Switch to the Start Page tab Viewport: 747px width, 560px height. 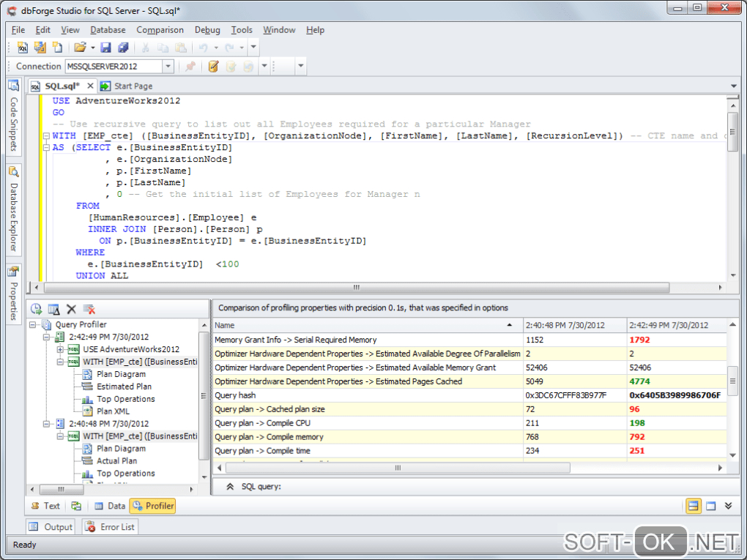(133, 86)
